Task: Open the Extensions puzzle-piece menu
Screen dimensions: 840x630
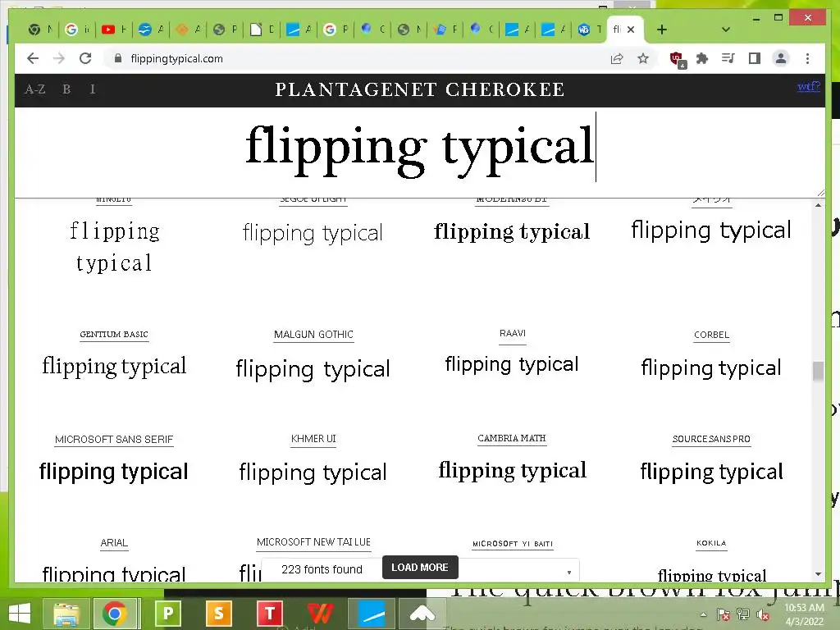Action: 702,58
